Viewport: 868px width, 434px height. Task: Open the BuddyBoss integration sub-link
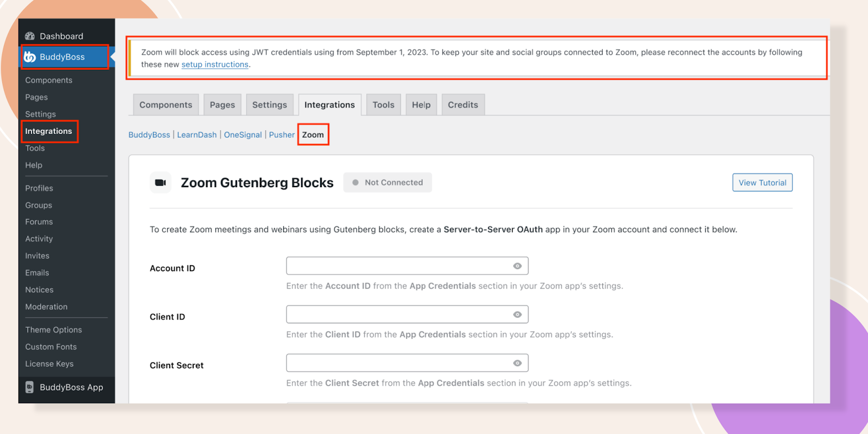[149, 135]
